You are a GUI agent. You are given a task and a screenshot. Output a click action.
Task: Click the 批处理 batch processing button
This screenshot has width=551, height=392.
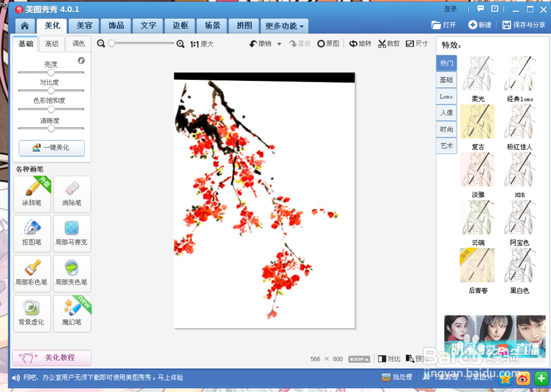point(397,377)
